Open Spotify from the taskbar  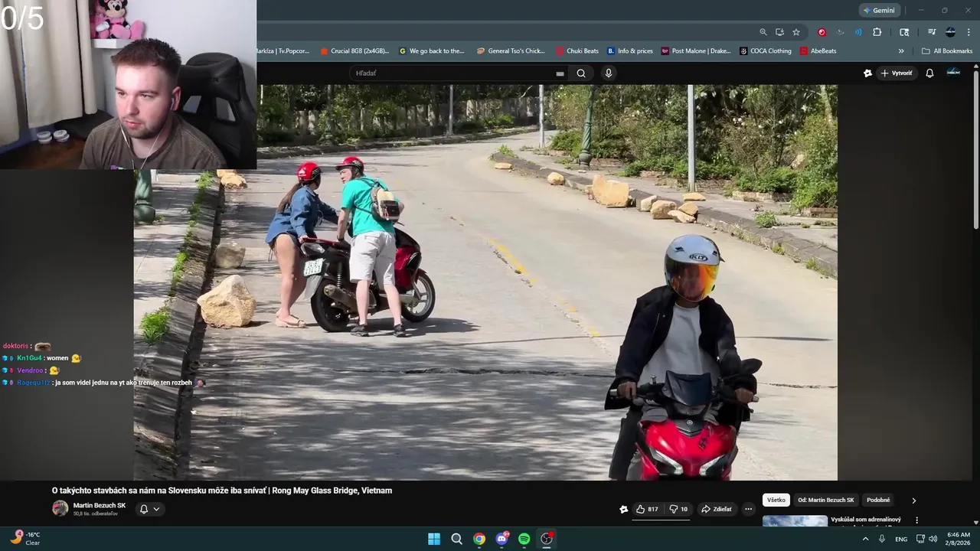click(524, 539)
